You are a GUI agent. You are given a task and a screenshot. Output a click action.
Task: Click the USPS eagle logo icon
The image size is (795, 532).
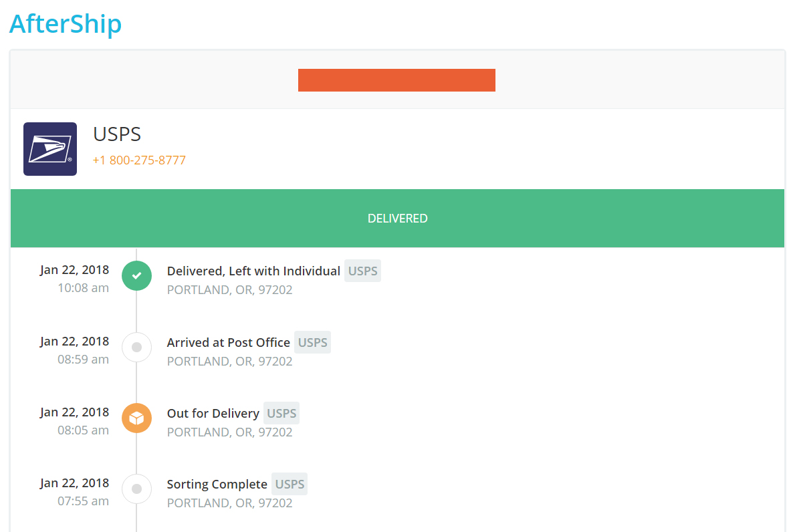(x=50, y=149)
